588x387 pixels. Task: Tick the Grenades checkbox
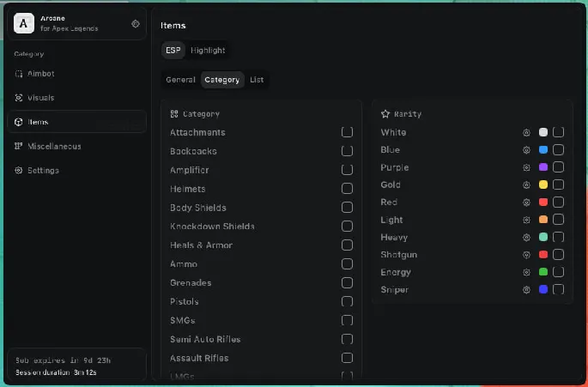(347, 282)
